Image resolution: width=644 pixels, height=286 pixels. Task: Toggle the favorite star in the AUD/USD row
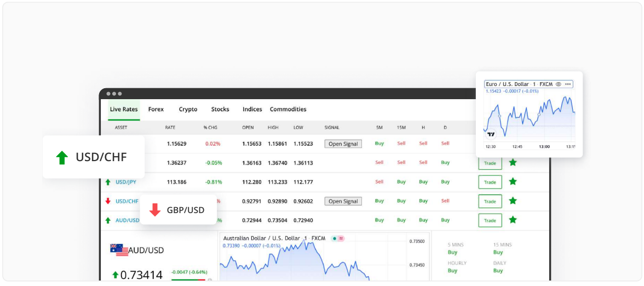click(x=513, y=220)
